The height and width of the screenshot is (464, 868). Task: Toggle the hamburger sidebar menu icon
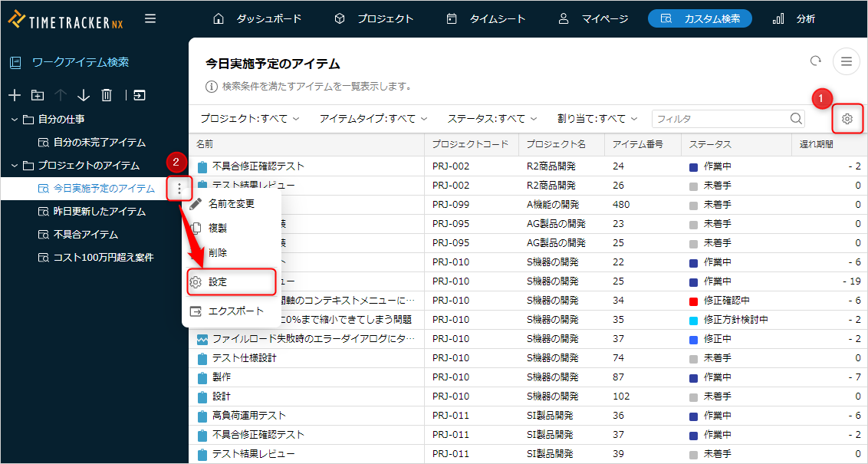point(150,18)
